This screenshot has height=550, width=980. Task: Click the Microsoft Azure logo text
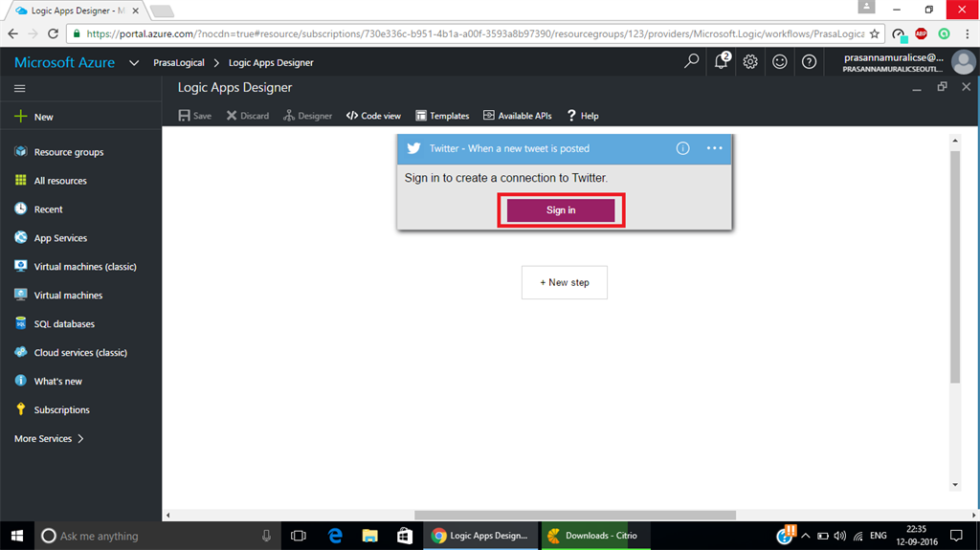click(x=64, y=62)
